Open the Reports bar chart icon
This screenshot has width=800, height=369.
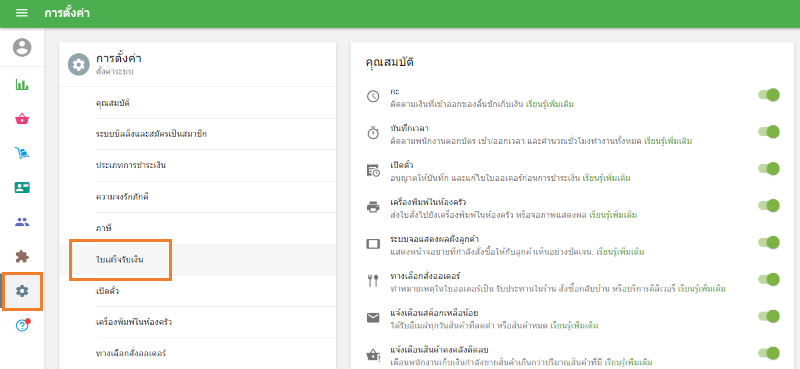click(22, 85)
